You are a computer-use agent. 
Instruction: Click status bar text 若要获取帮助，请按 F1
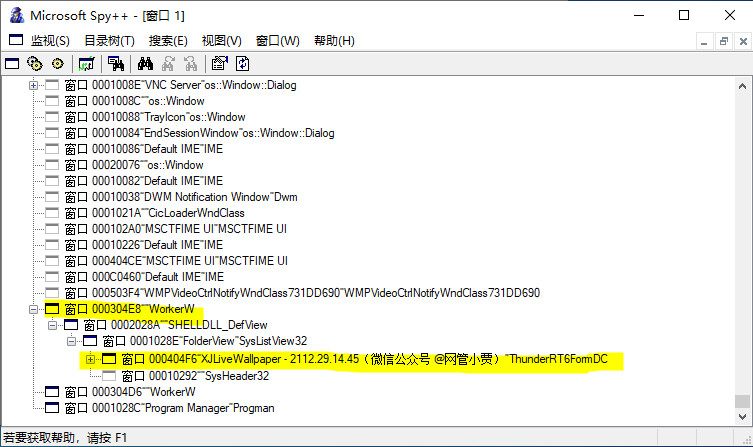[65, 438]
